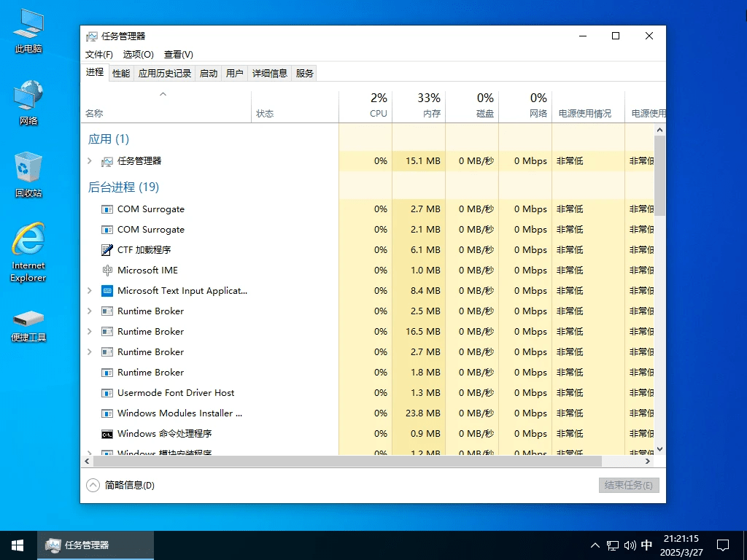Expand the 任务管理器 process tree
Image resolution: width=747 pixels, height=560 pixels.
(89, 161)
